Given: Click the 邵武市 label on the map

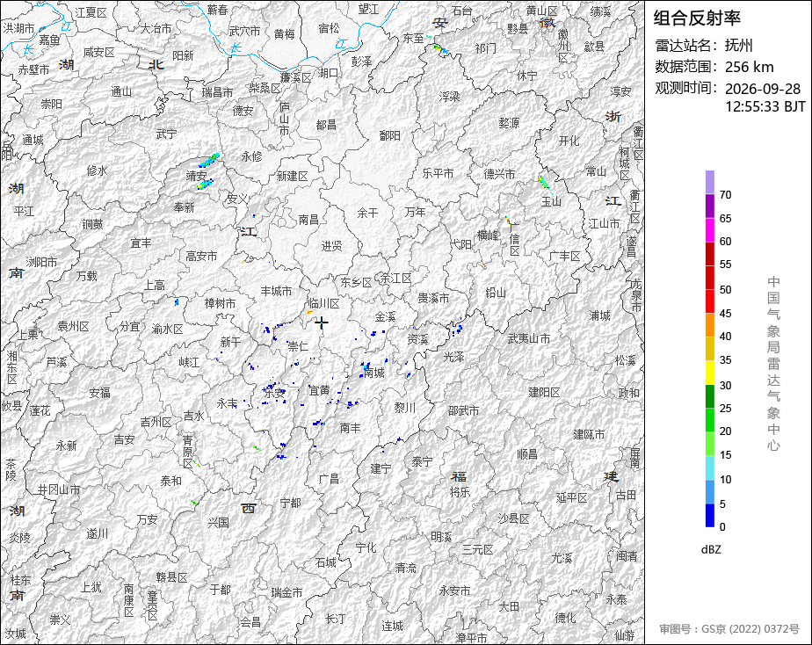Looking at the screenshot, I should point(463,410).
